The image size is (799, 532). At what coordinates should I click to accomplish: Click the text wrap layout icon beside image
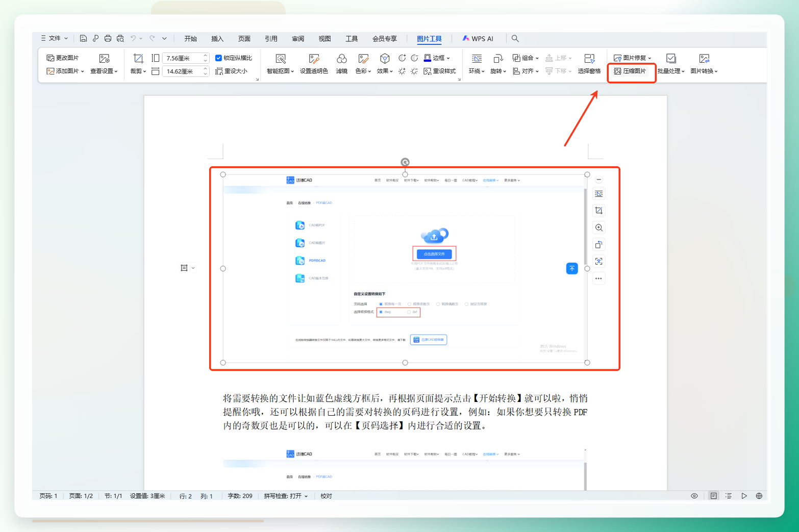coord(599,194)
